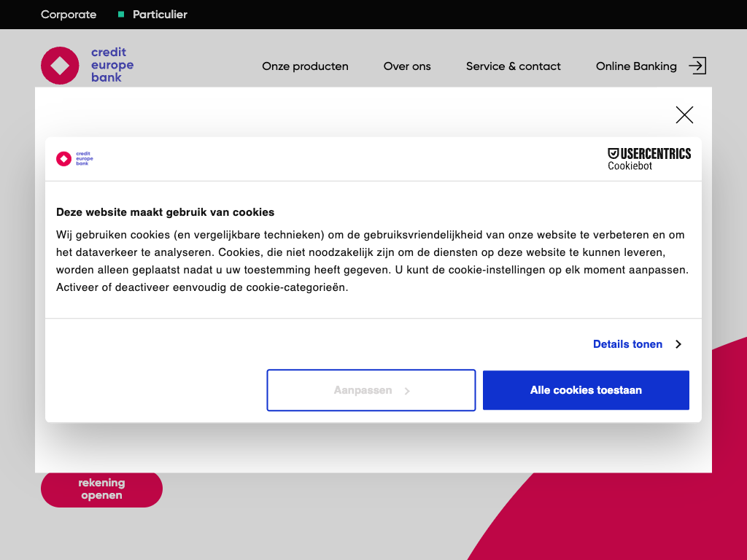Open the Over ons menu
Image resolution: width=747 pixels, height=560 pixels.
click(x=407, y=66)
